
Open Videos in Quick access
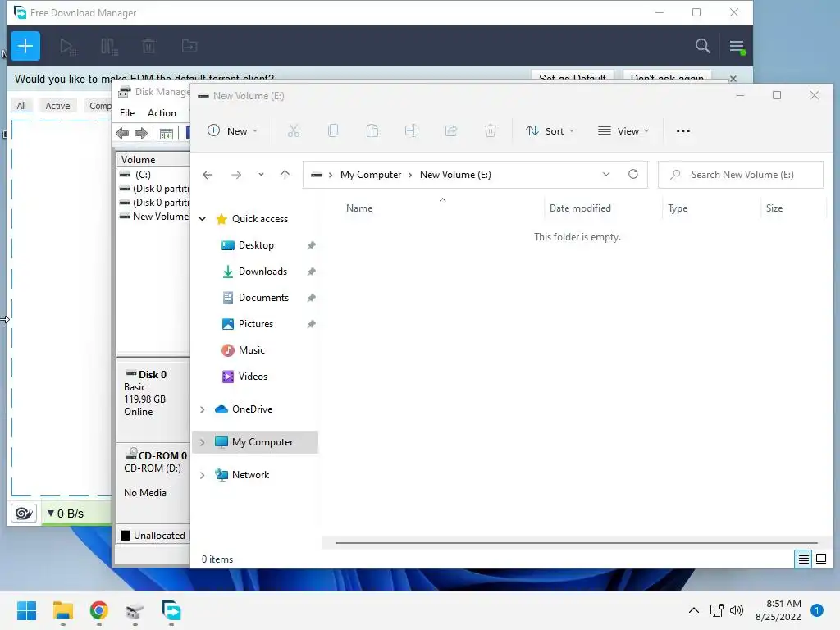253,377
